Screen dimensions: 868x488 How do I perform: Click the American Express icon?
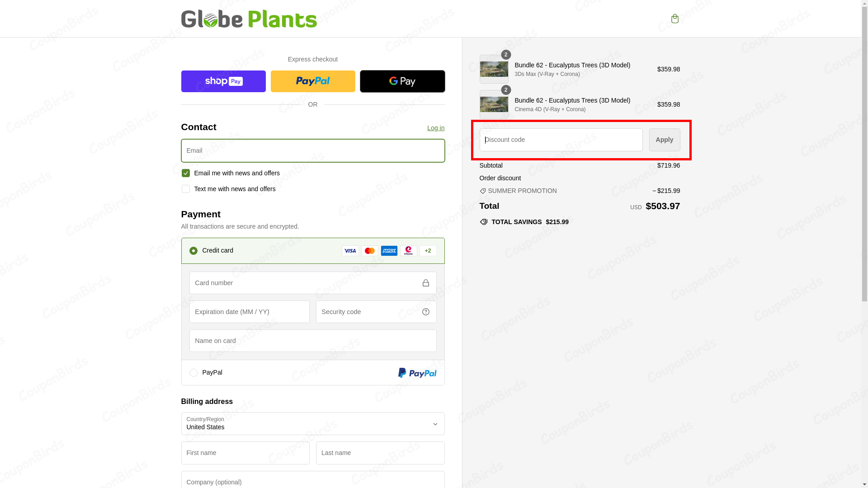coord(389,251)
